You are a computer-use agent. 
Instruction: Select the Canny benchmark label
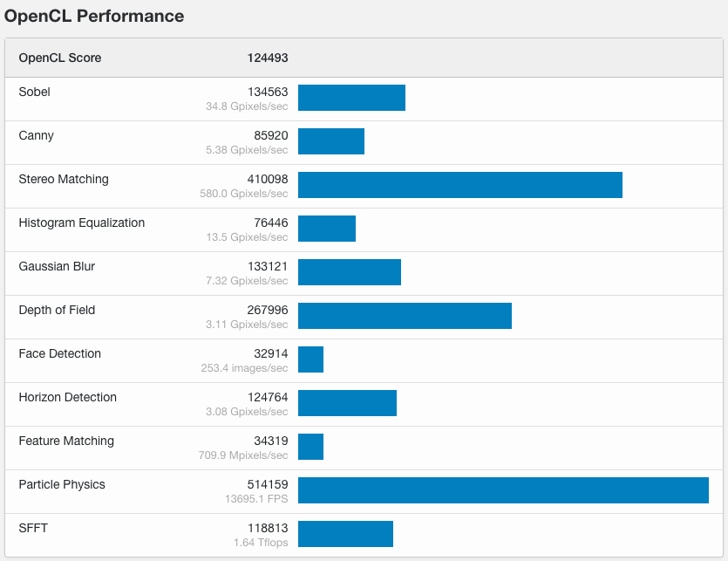36,135
